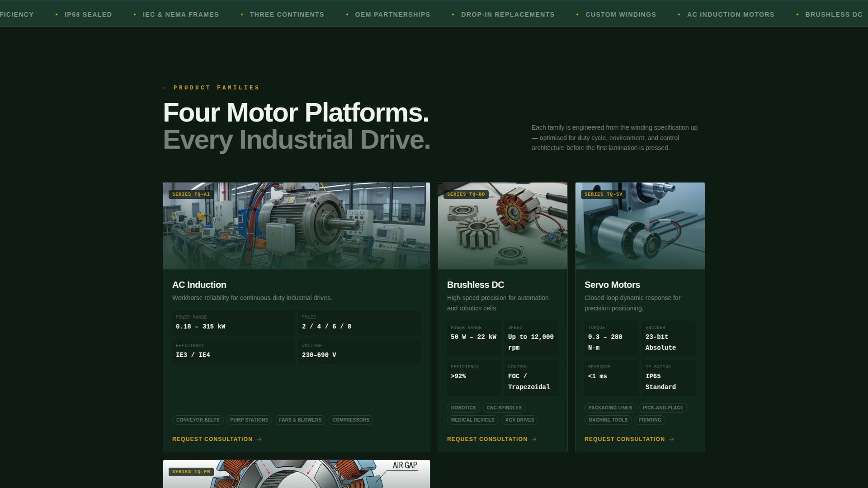Click the arrow icon on Servo Motors consultation link
Viewport: 868px width, 488px height.
tap(671, 439)
